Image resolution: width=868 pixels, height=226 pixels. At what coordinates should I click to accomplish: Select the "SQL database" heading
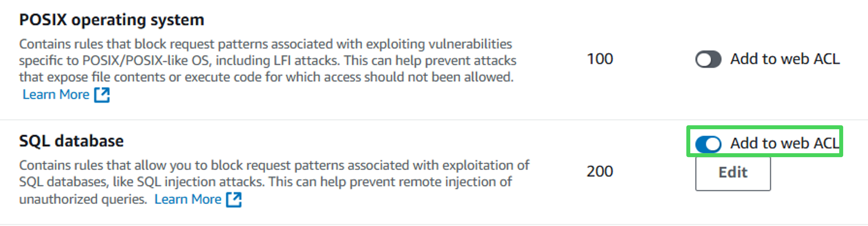click(71, 141)
